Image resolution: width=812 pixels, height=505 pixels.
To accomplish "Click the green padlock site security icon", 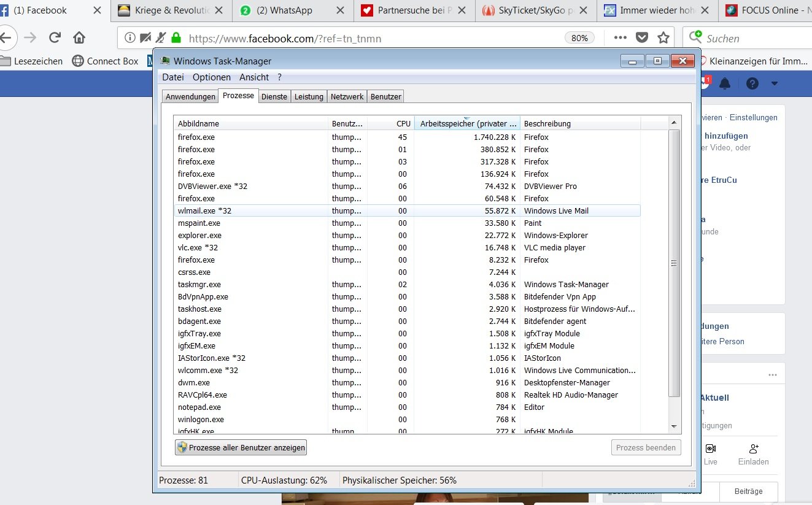I will 177,38.
